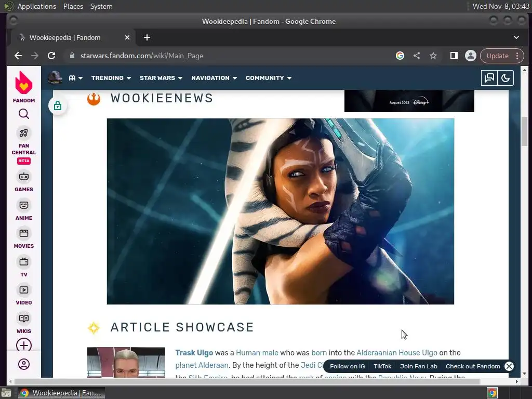Go to Movies category
The image size is (532, 399).
pos(24,238)
